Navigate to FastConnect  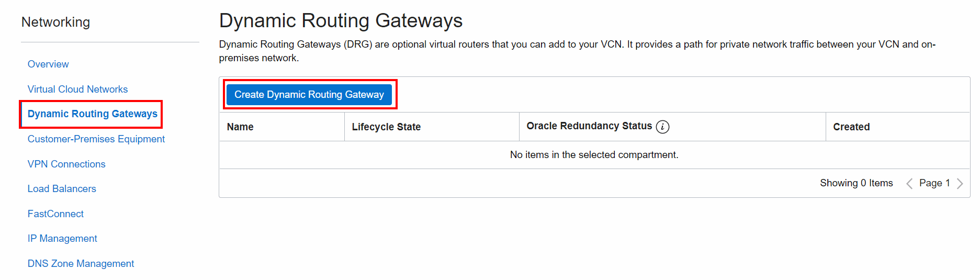click(55, 214)
